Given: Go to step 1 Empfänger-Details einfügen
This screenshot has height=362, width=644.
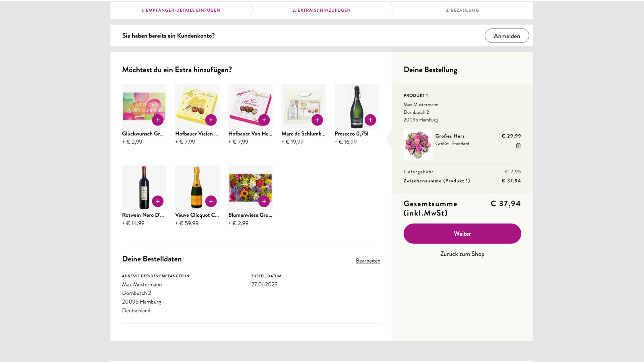Looking at the screenshot, I should click(181, 10).
